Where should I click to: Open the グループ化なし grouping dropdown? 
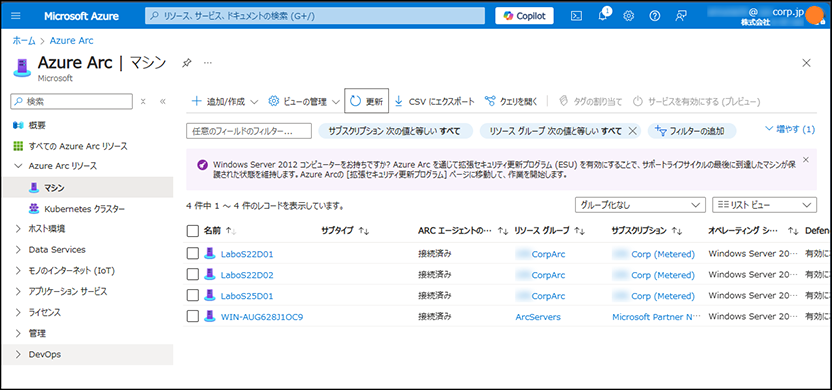click(640, 205)
